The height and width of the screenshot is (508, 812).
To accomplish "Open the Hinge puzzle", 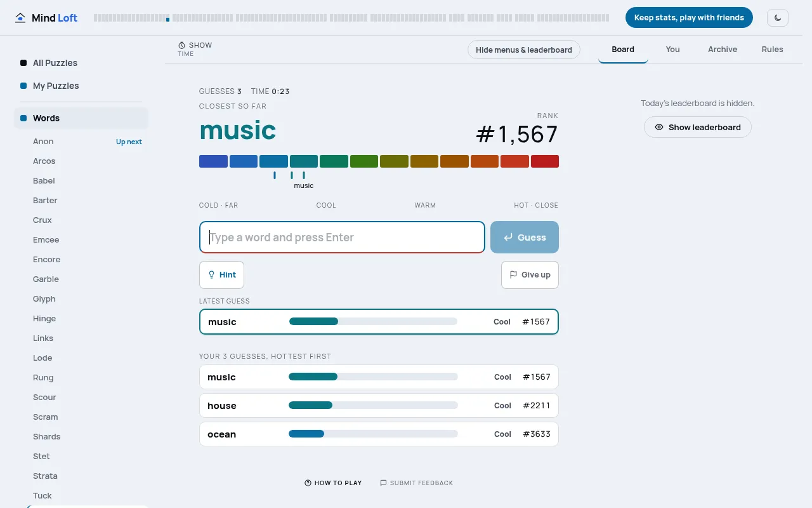I will (x=88, y=319).
